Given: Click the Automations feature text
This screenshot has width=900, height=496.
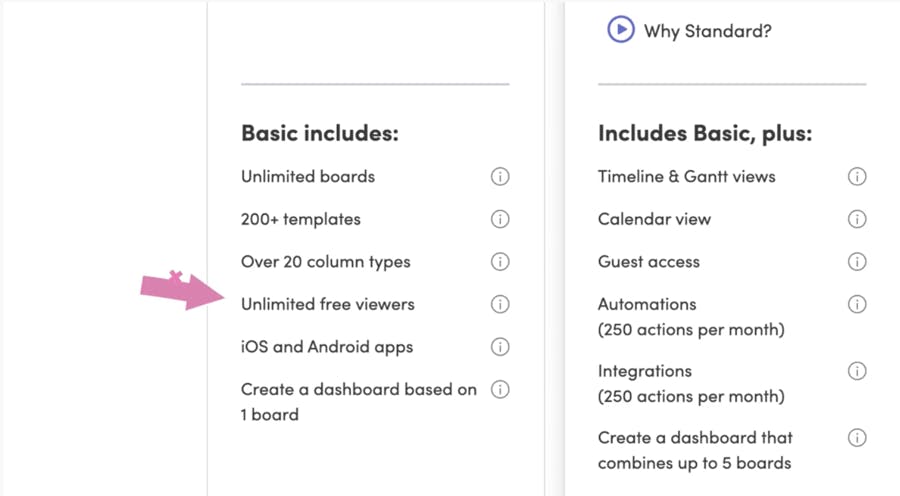Looking at the screenshot, I should point(647,304).
